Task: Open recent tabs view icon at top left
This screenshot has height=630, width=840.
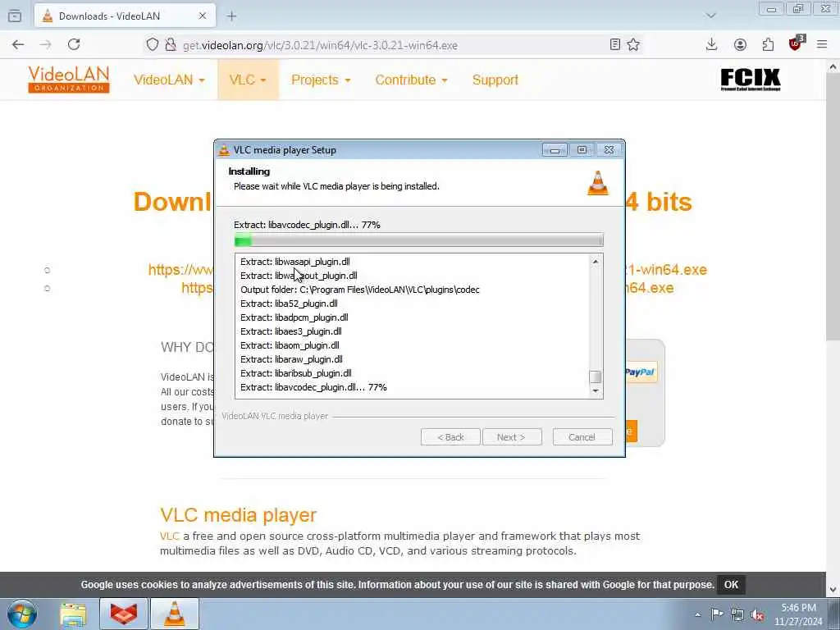Action: pos(15,16)
